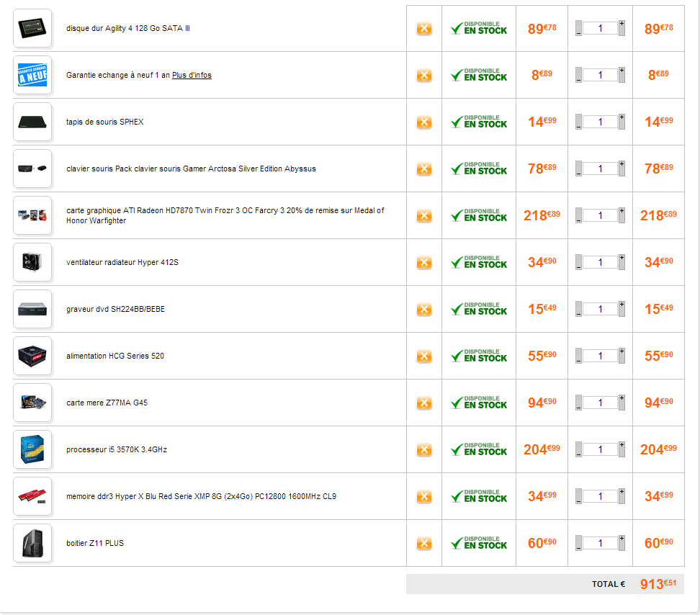The image size is (700, 615).
Task: Open the Radeon HD7870 graphics card thumbnail
Action: 32,215
